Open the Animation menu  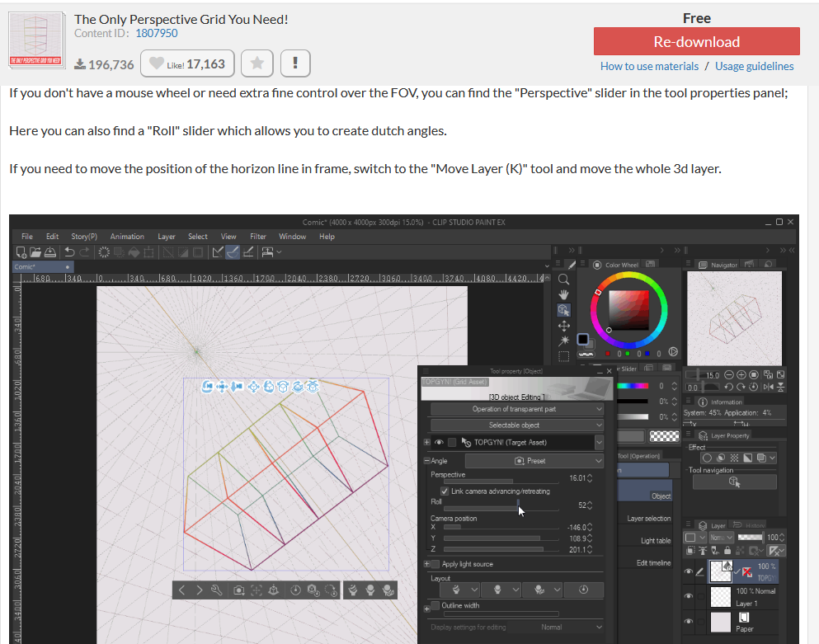click(x=127, y=237)
